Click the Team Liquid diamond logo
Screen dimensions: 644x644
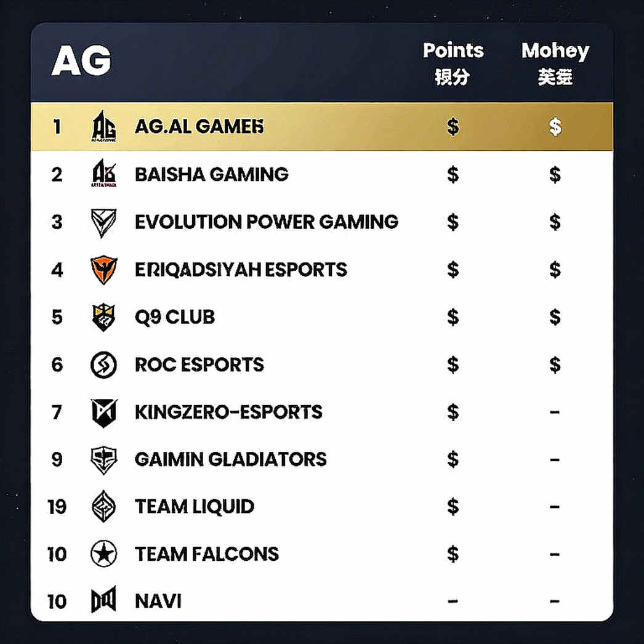(103, 507)
